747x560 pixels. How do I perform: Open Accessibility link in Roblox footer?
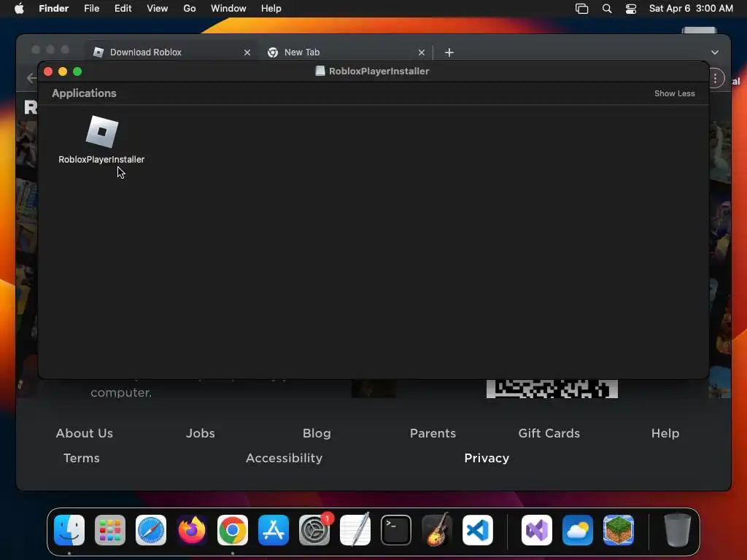284,458
